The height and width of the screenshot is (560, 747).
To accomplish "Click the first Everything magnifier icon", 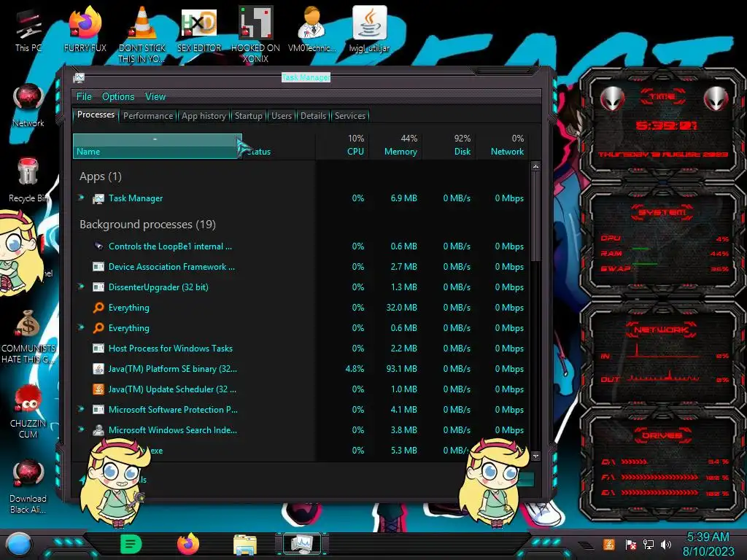I will click(x=98, y=308).
